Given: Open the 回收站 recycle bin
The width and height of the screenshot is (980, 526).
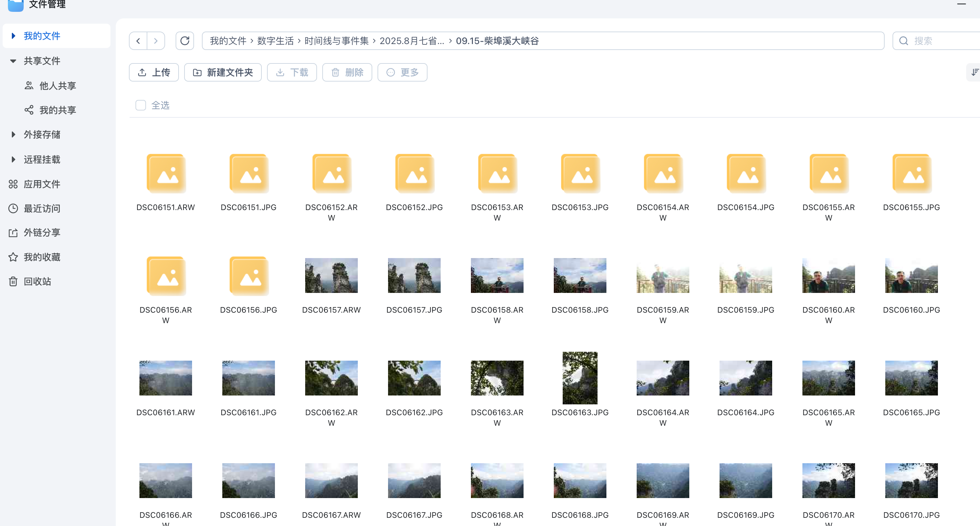Looking at the screenshot, I should click(x=37, y=281).
